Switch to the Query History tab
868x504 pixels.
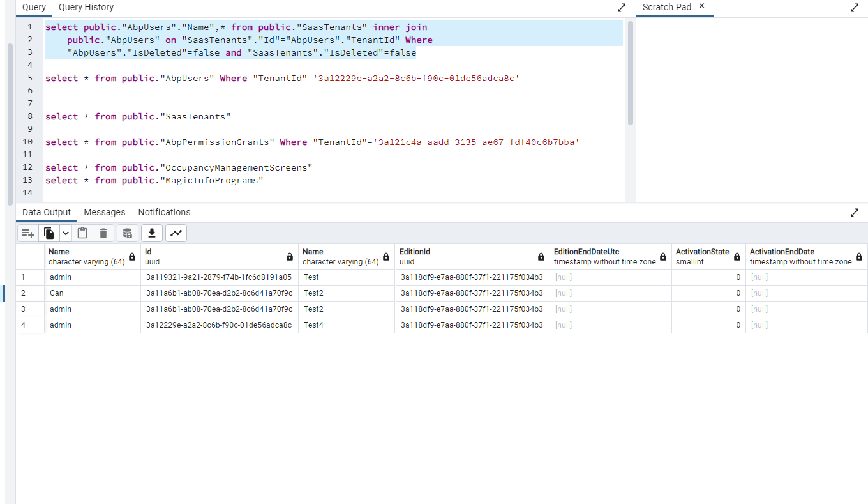pos(86,7)
